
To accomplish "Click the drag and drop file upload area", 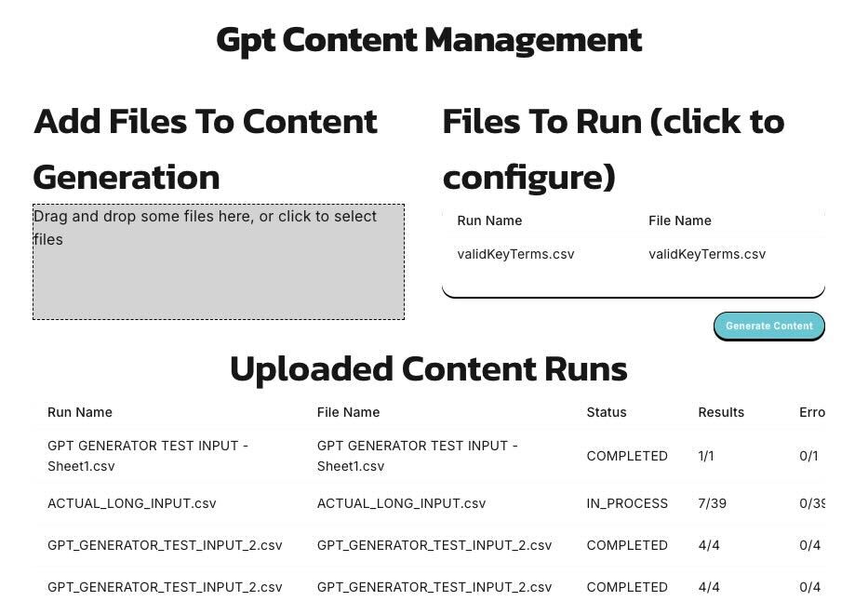I will [x=219, y=261].
